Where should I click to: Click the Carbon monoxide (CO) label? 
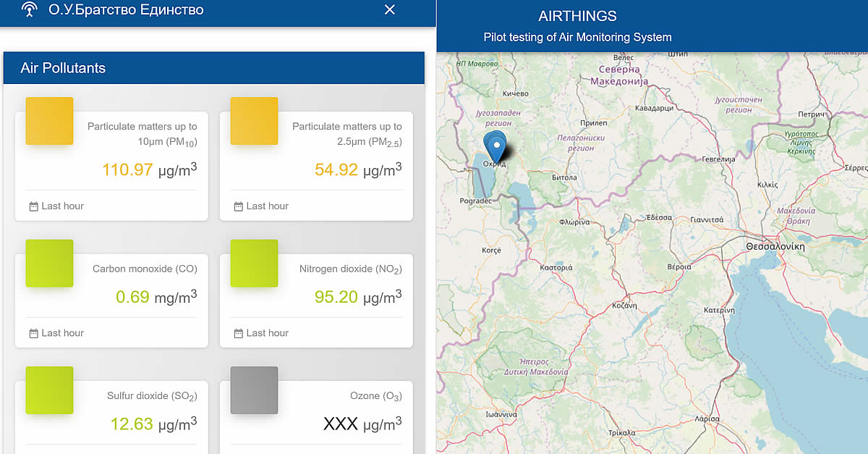click(145, 269)
